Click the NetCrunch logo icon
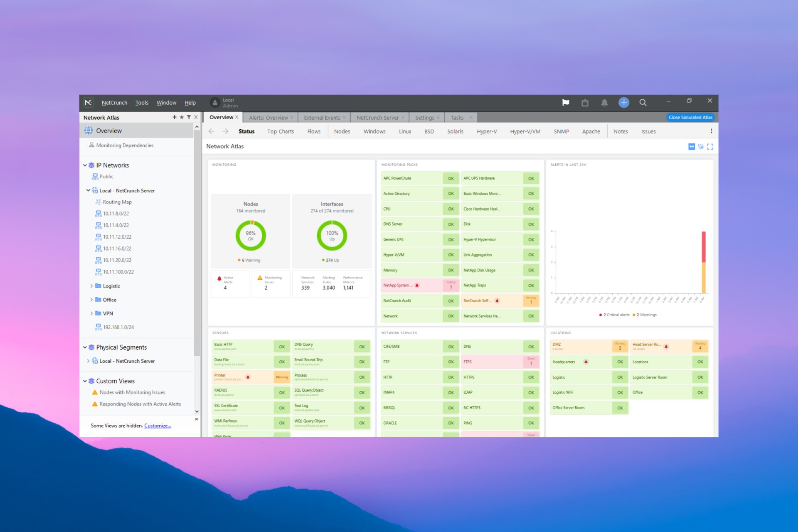The image size is (798, 532). coord(89,102)
